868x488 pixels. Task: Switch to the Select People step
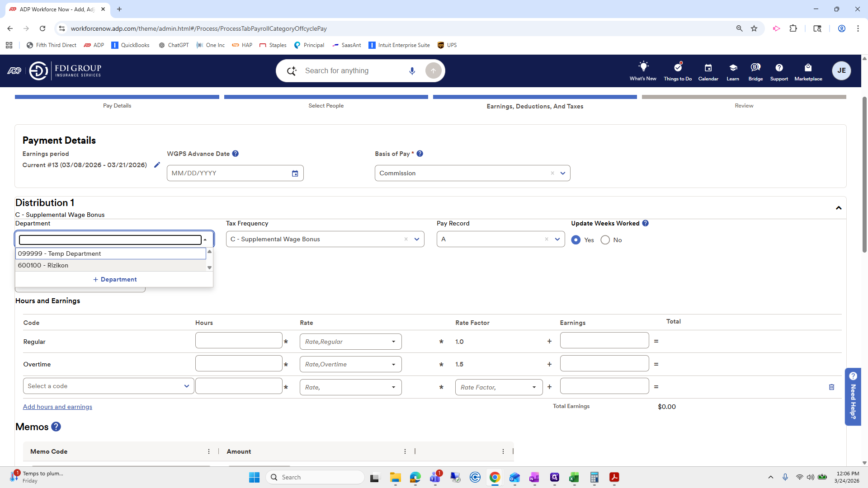(x=325, y=105)
